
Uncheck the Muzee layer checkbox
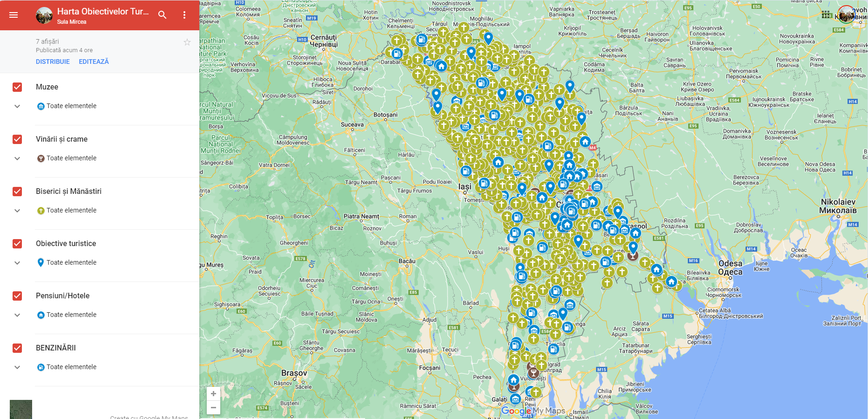point(17,87)
